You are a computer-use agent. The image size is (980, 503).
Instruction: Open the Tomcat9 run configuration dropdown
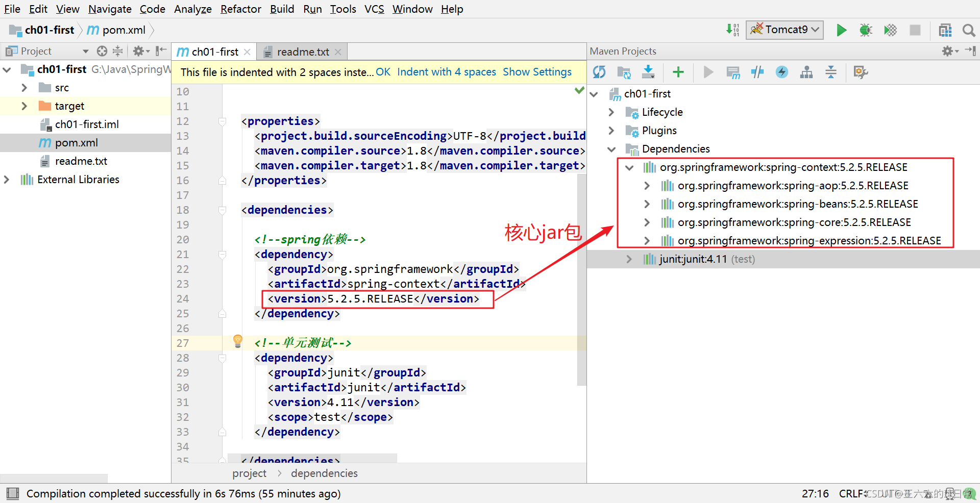coord(785,30)
